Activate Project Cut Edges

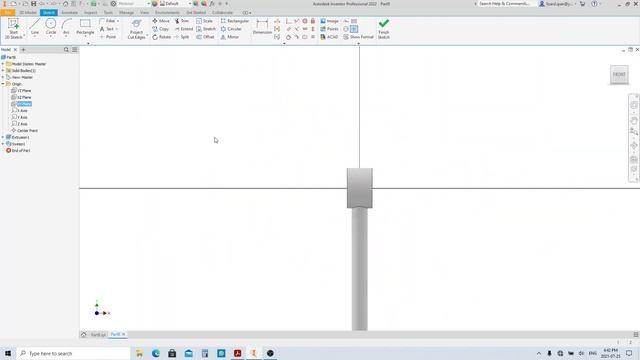tap(136, 29)
